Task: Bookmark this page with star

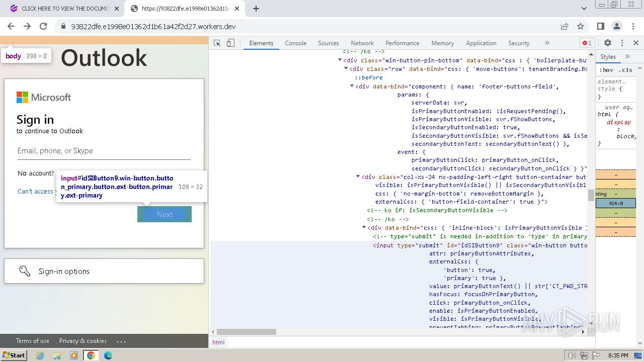Action: (x=581, y=27)
